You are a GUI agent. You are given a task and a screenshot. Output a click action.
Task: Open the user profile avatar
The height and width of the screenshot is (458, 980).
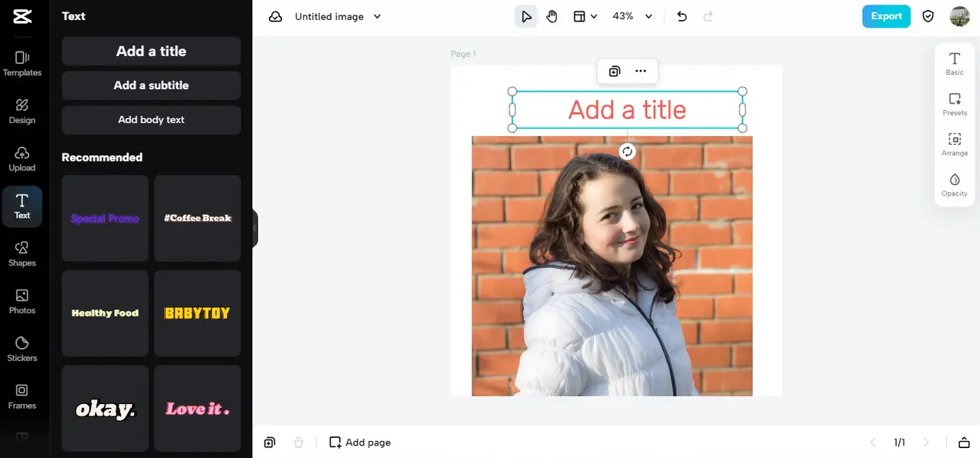(x=959, y=16)
